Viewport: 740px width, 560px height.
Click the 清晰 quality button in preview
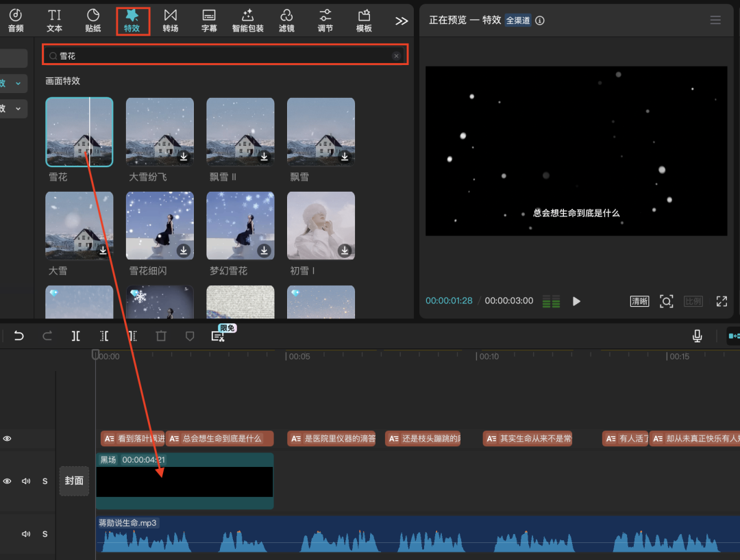pos(639,301)
